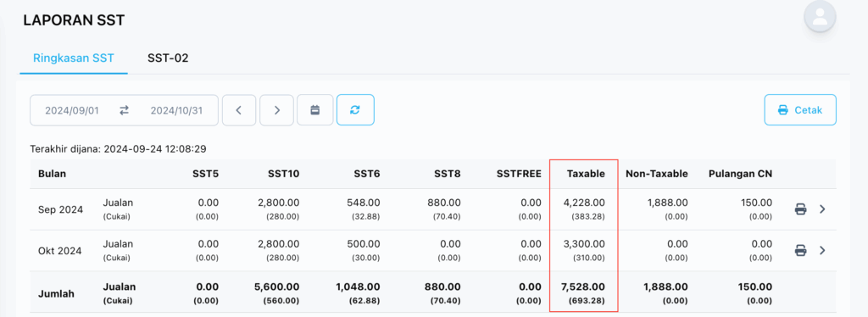Click the Cetak print button
Image resolution: width=868 pixels, height=317 pixels.
tap(800, 110)
